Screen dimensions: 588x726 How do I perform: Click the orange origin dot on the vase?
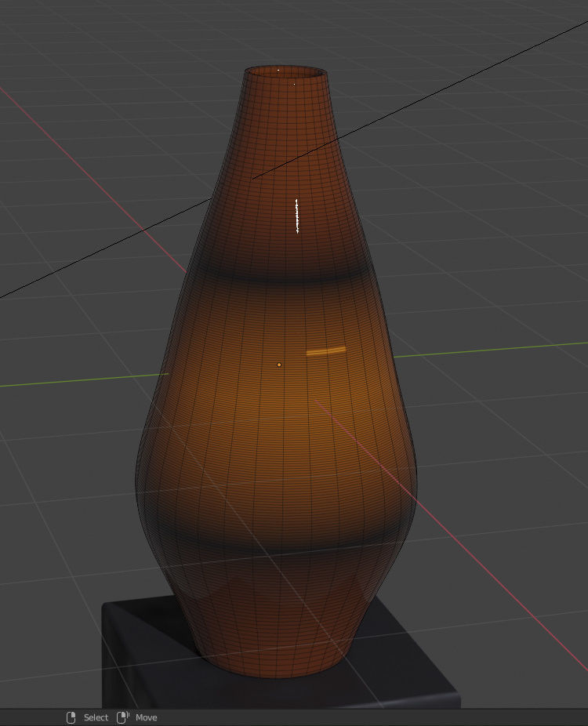[279, 365]
